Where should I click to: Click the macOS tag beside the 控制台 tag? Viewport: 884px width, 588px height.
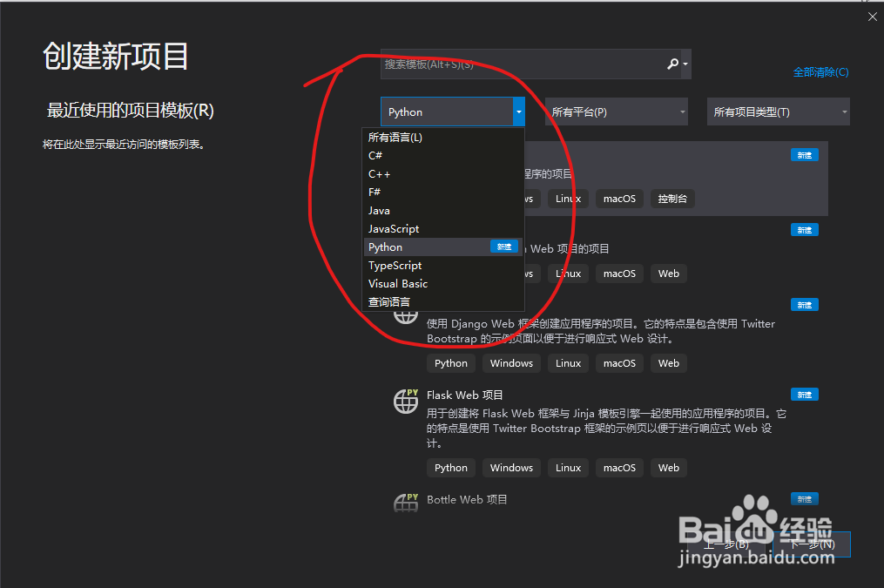[619, 199]
